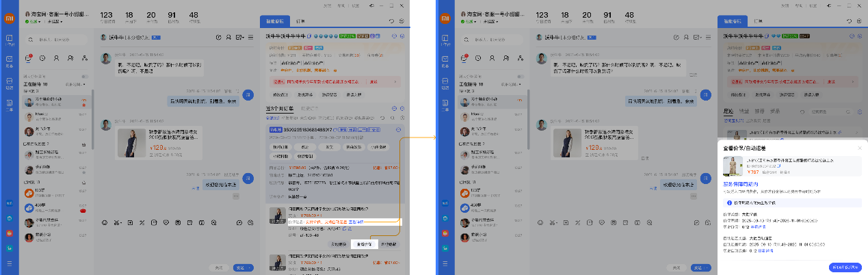This screenshot has width=868, height=275.
Task: Click the 123 stat in left window header
Action: [107, 16]
